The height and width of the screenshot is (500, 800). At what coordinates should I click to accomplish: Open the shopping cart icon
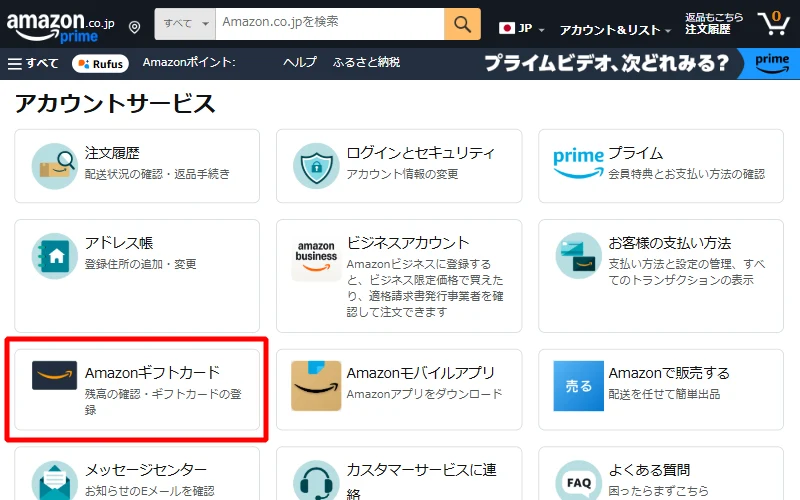click(774, 23)
